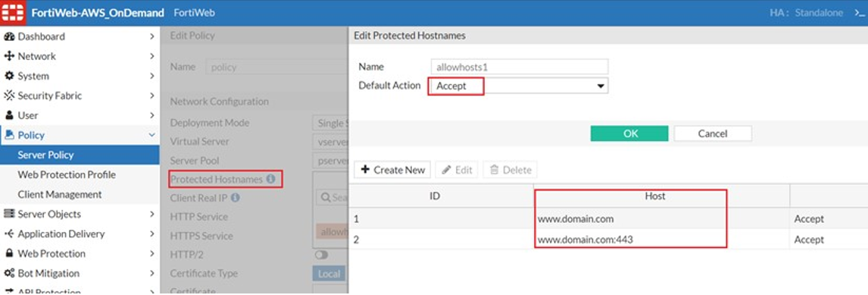Click the Client Real IP info icon
Viewport: 868px width, 295px height.
coord(236,197)
